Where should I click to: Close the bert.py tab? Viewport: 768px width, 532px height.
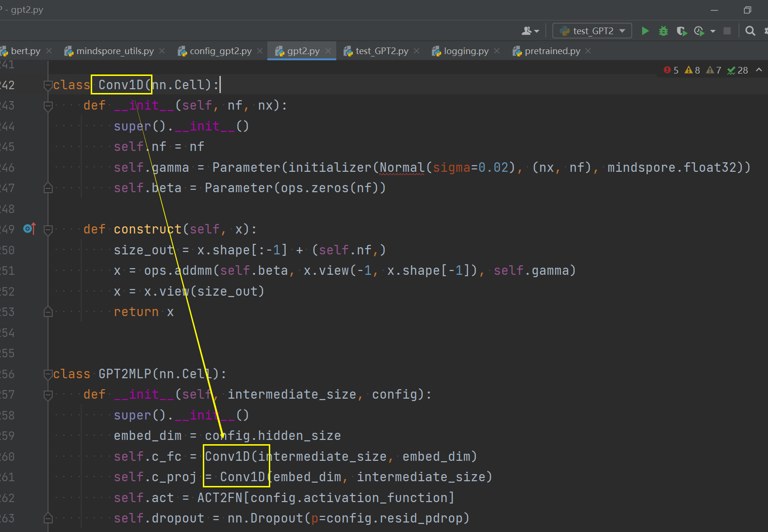coord(49,51)
